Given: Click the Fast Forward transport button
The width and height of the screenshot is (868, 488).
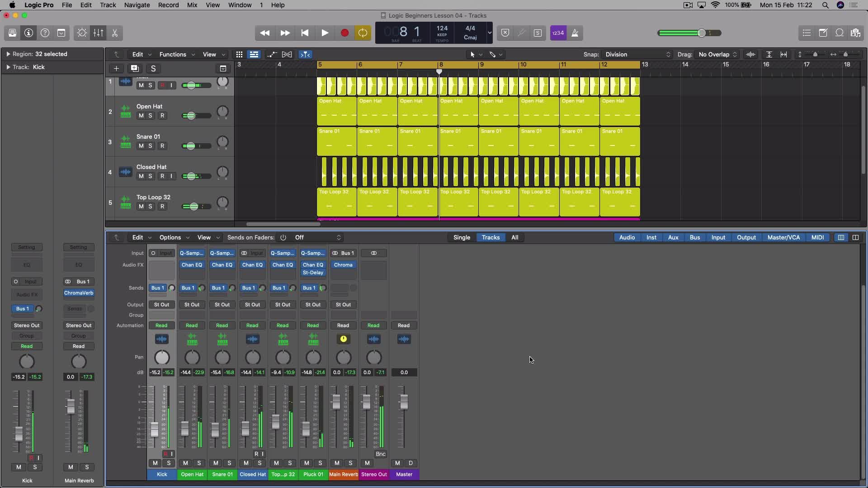Looking at the screenshot, I should [x=285, y=33].
